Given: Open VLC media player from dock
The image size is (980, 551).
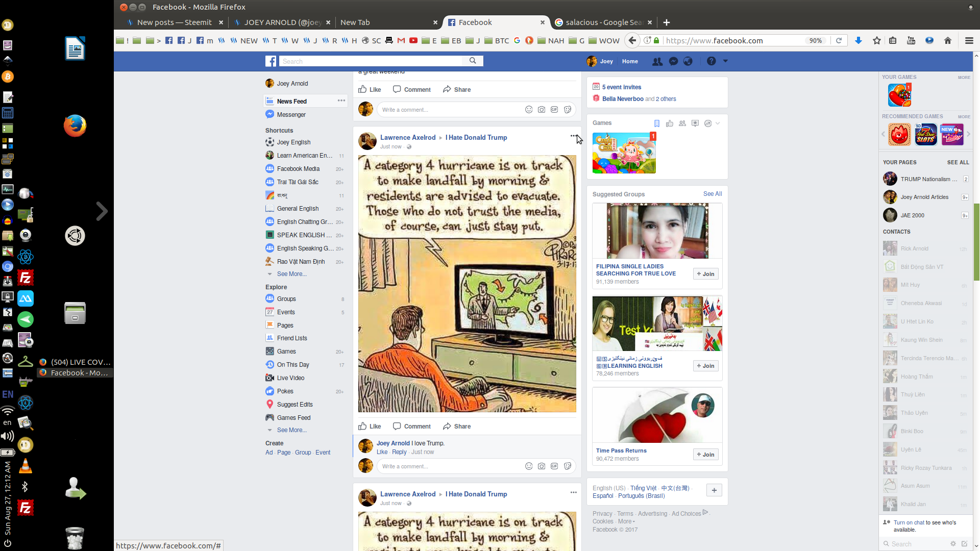Looking at the screenshot, I should pyautogui.click(x=25, y=466).
